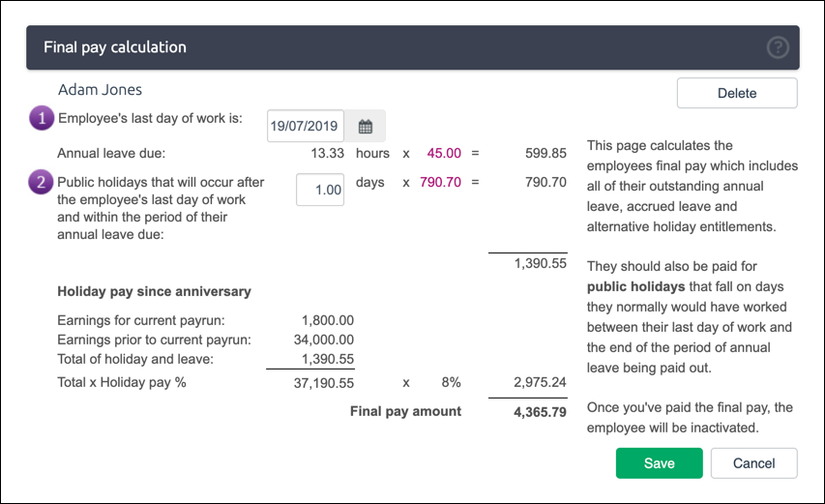Click the 13.33 annual leave hours value
The image size is (825, 504).
coord(328,153)
